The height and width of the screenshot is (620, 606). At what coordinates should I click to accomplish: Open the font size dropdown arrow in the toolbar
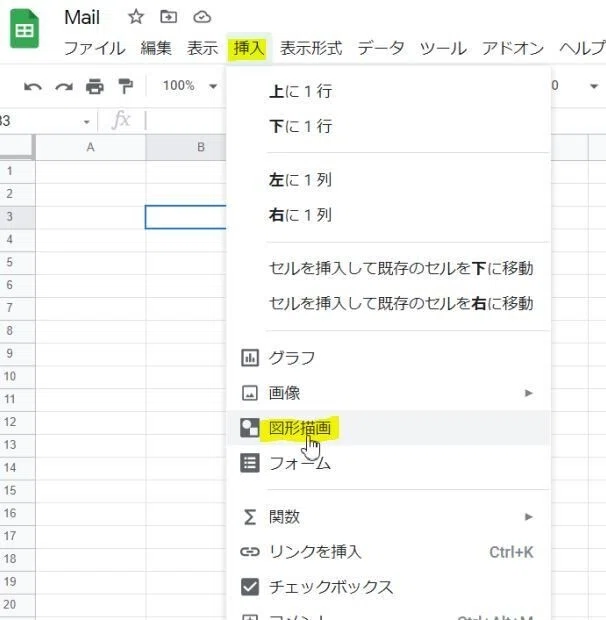click(x=594, y=86)
